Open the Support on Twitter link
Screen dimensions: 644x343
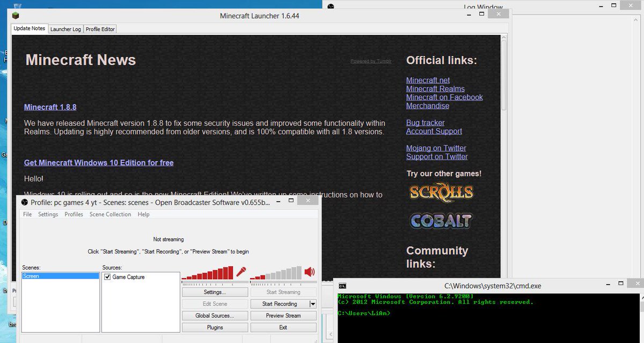(x=437, y=157)
